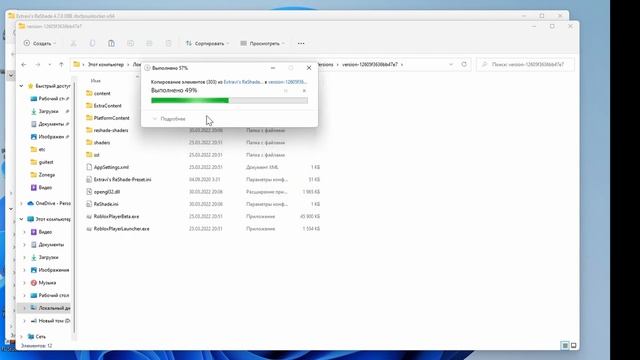Click the RobloxPlayerLauncher.exe icon
This screenshot has height=360, width=640.
(x=89, y=229)
